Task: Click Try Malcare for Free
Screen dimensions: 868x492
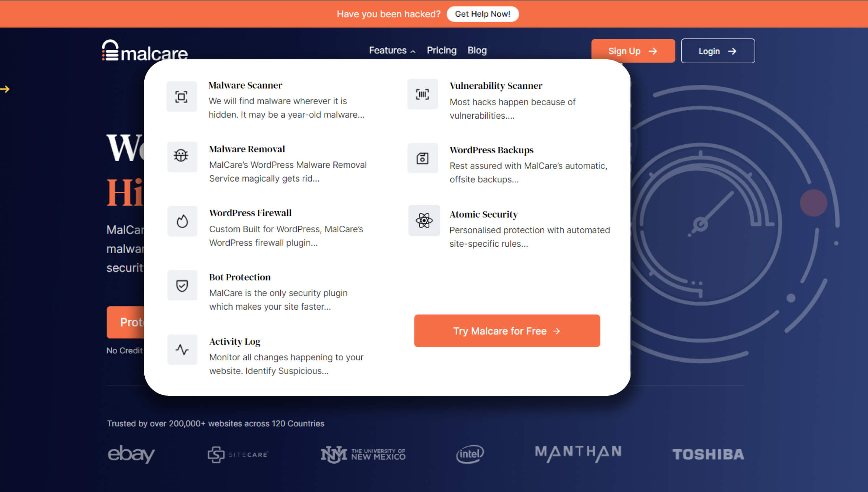Action: pos(507,331)
